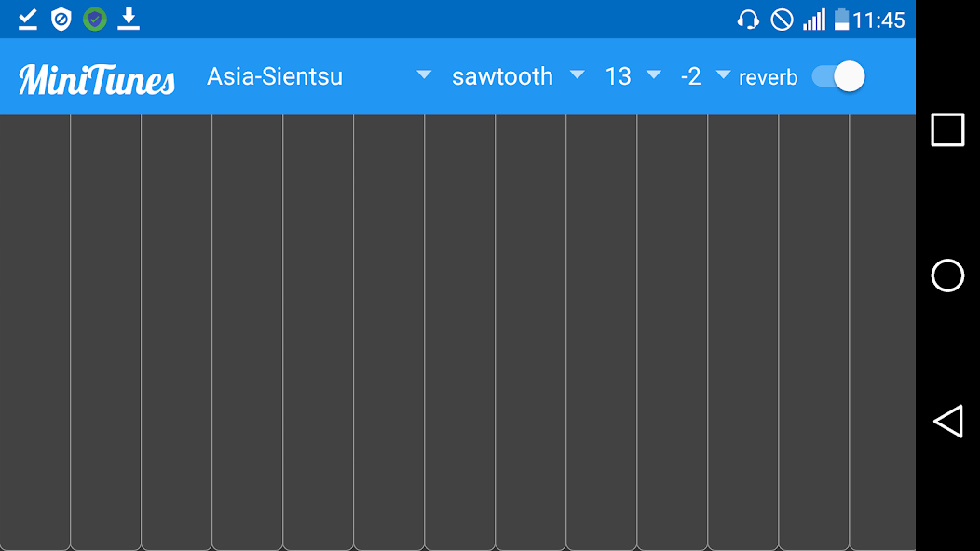The height and width of the screenshot is (551, 980).
Task: Open recent apps with the square button
Action: pos(946,130)
